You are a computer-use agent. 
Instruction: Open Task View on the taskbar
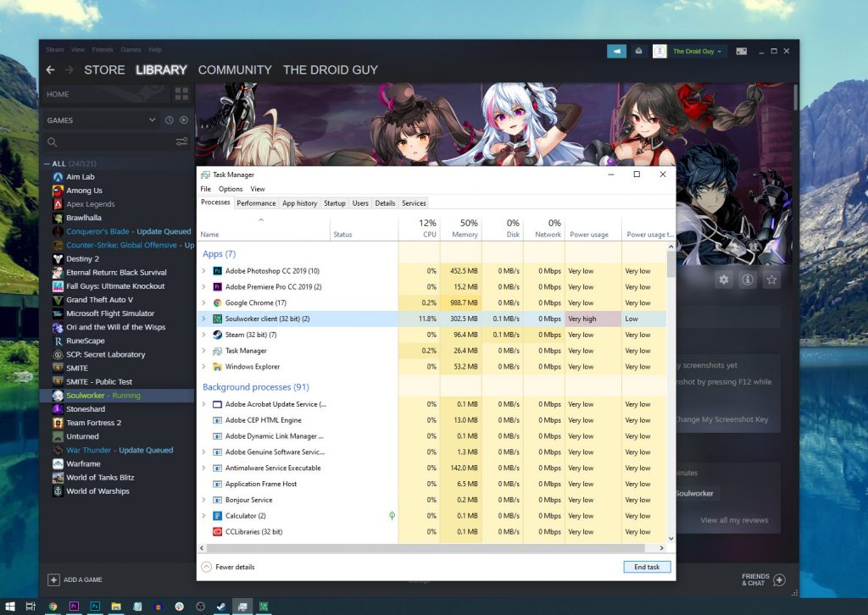[31, 607]
